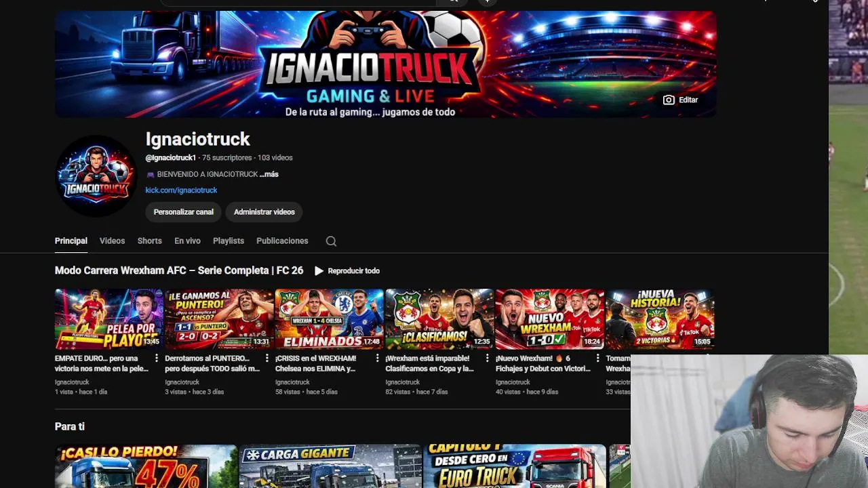
Task: Open the CARGA GIGANTE video thumbnail
Action: tap(330, 466)
